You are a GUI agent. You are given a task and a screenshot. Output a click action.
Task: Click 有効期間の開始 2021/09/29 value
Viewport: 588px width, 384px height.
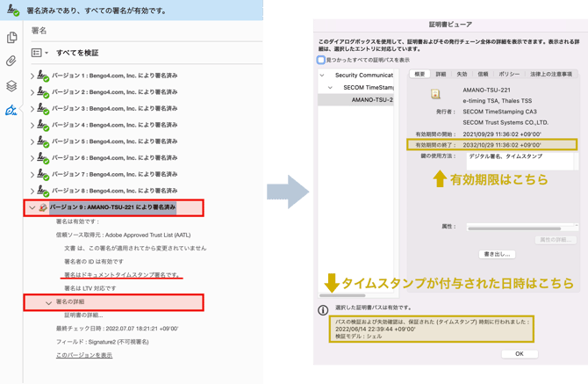click(502, 134)
